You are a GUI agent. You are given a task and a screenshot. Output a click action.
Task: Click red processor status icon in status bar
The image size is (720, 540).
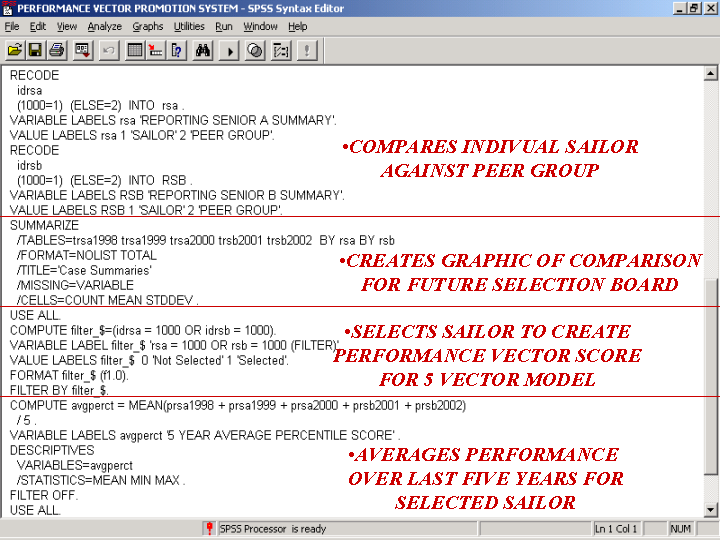209,529
